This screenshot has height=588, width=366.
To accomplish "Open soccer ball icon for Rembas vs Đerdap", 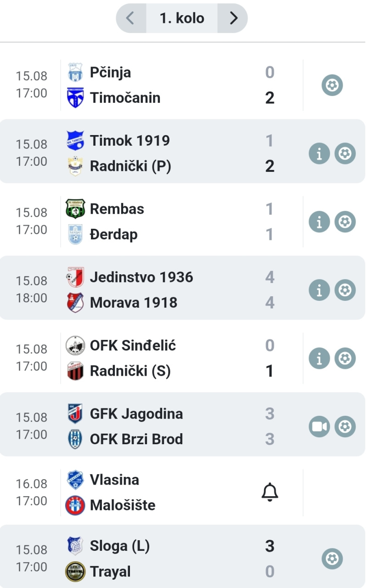I will 345,222.
